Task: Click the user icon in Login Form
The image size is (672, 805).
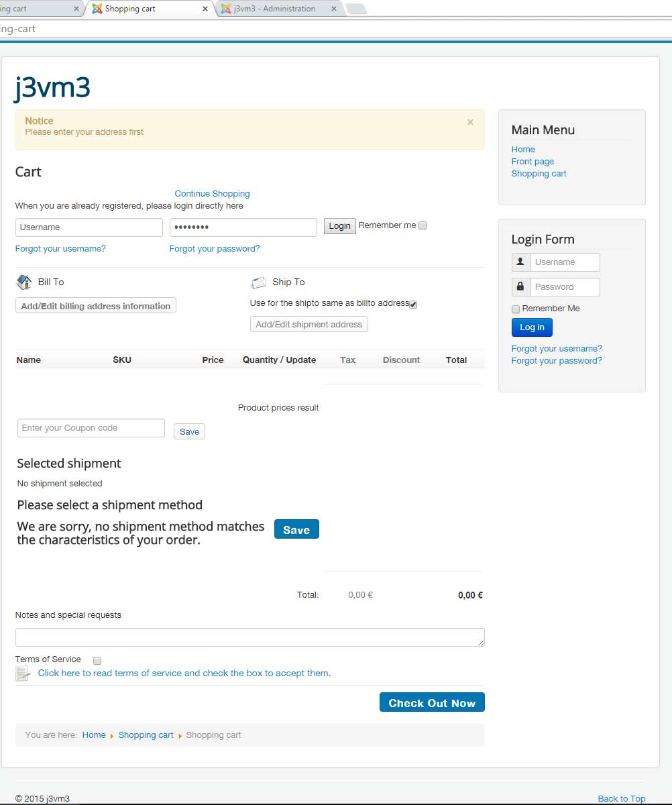Action: [520, 262]
